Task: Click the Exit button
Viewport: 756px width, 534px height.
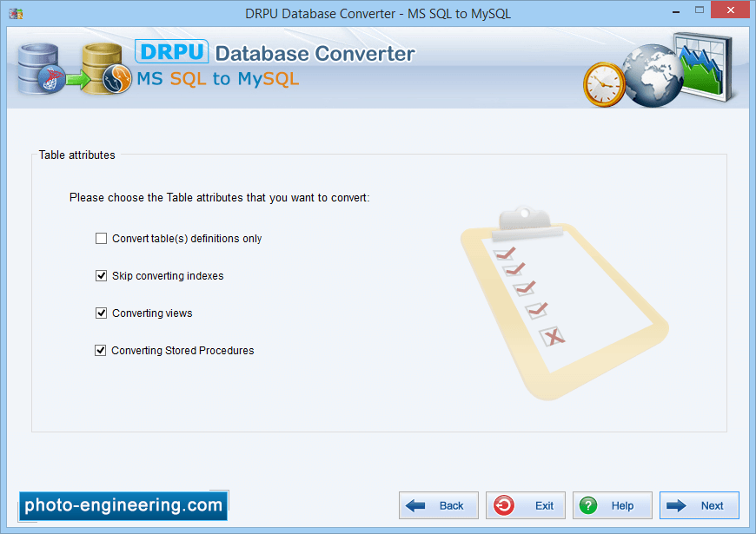Action: pos(526,505)
